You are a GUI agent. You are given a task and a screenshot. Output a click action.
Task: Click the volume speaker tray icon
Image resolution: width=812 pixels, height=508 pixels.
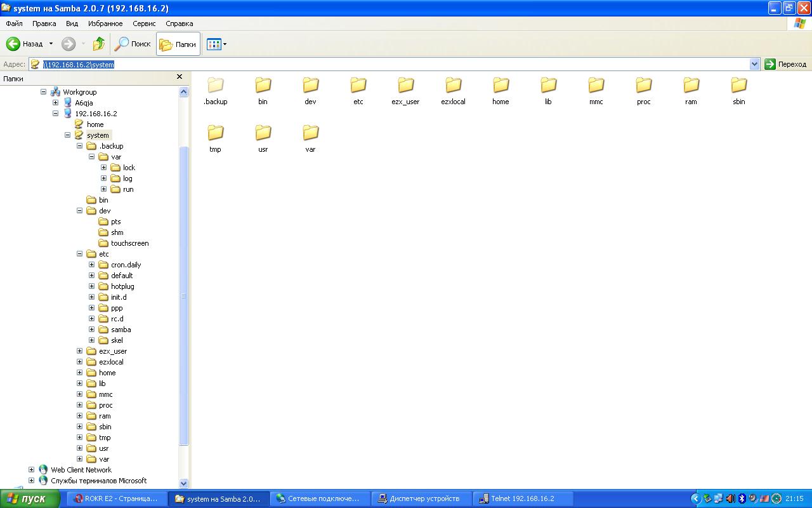pos(730,498)
